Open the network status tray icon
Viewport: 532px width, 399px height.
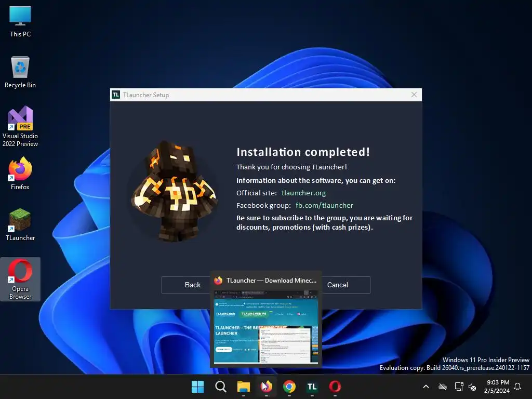[x=459, y=387]
